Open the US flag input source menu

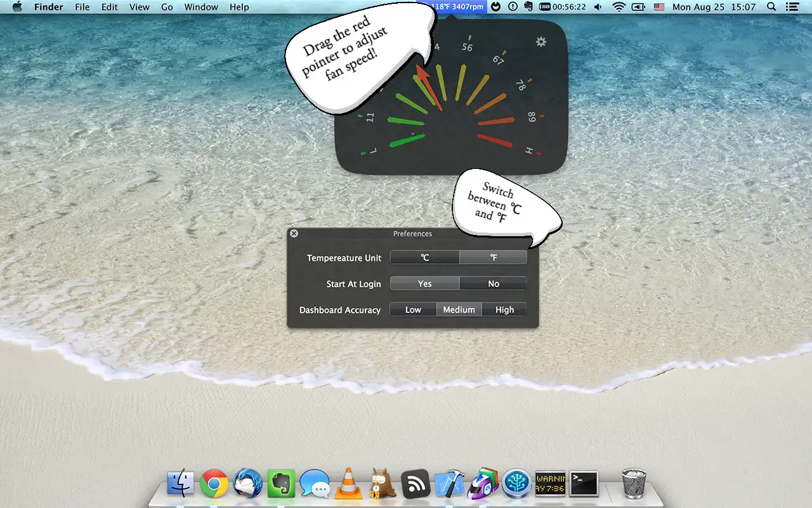[x=658, y=7]
